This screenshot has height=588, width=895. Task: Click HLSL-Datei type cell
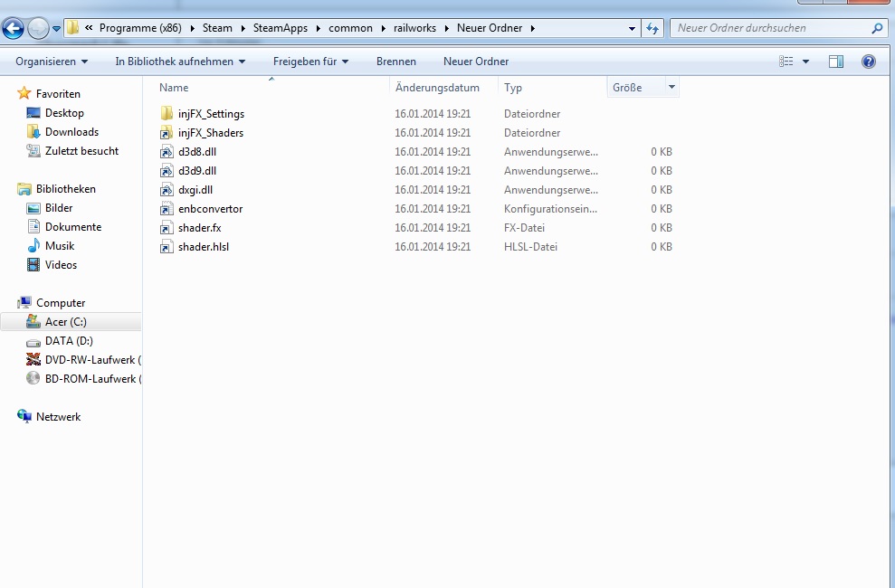(530, 246)
